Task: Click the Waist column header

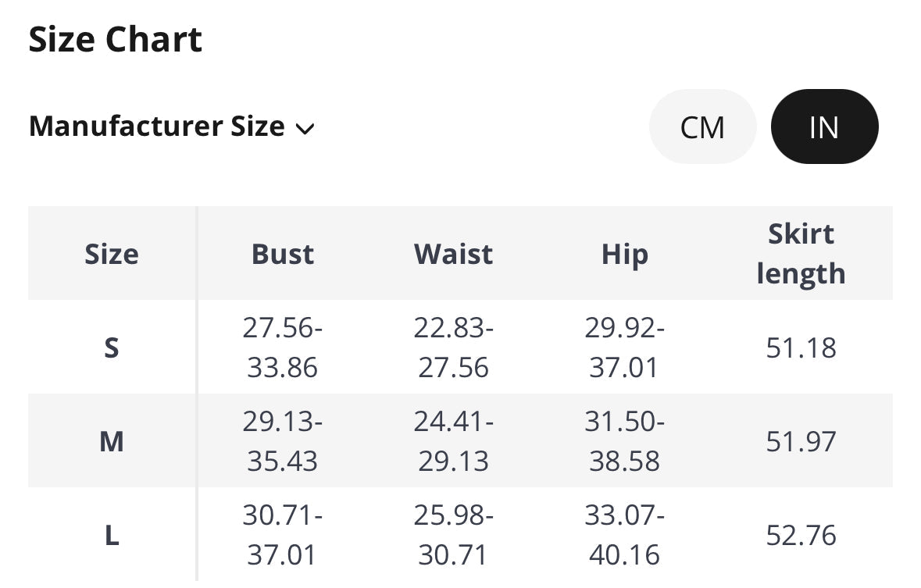Action: (453, 255)
